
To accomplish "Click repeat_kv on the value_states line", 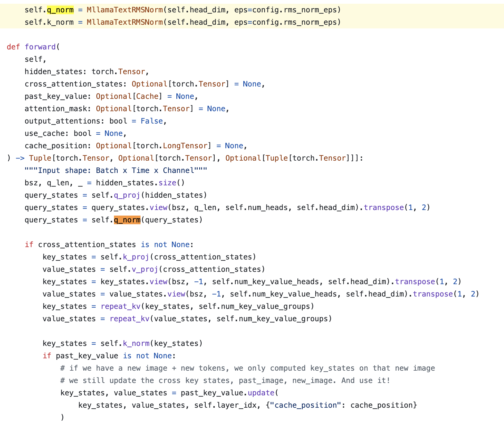I will click(129, 319).
